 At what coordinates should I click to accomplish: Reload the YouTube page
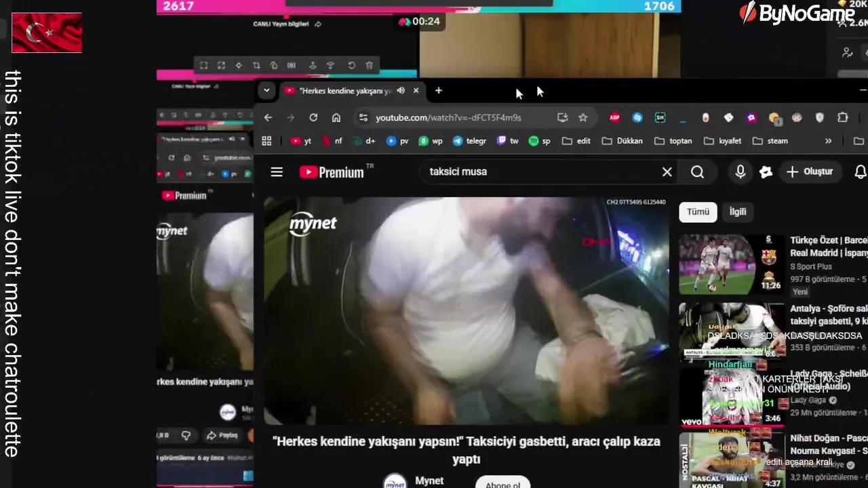coord(313,118)
